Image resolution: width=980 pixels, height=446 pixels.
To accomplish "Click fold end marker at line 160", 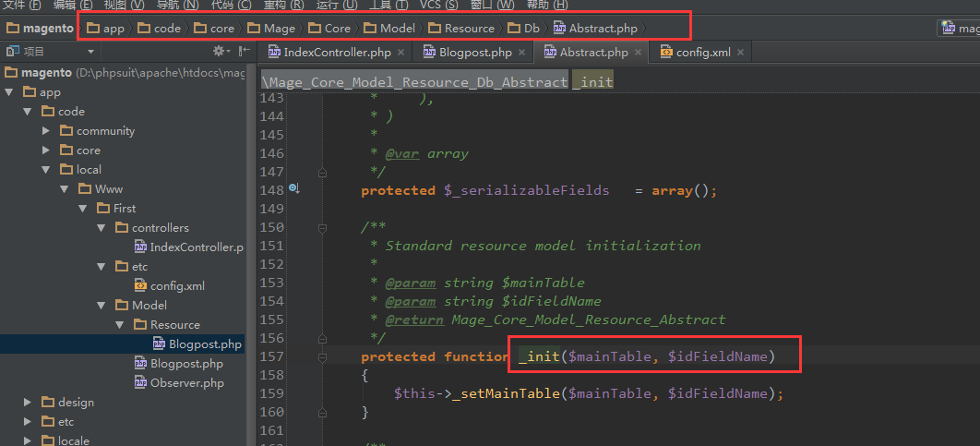I will click(x=322, y=414).
